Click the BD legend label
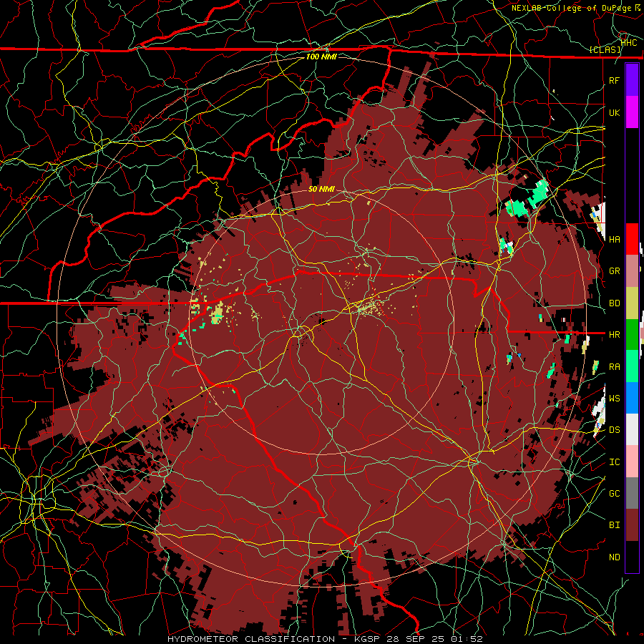644x644 pixels. coord(614,303)
